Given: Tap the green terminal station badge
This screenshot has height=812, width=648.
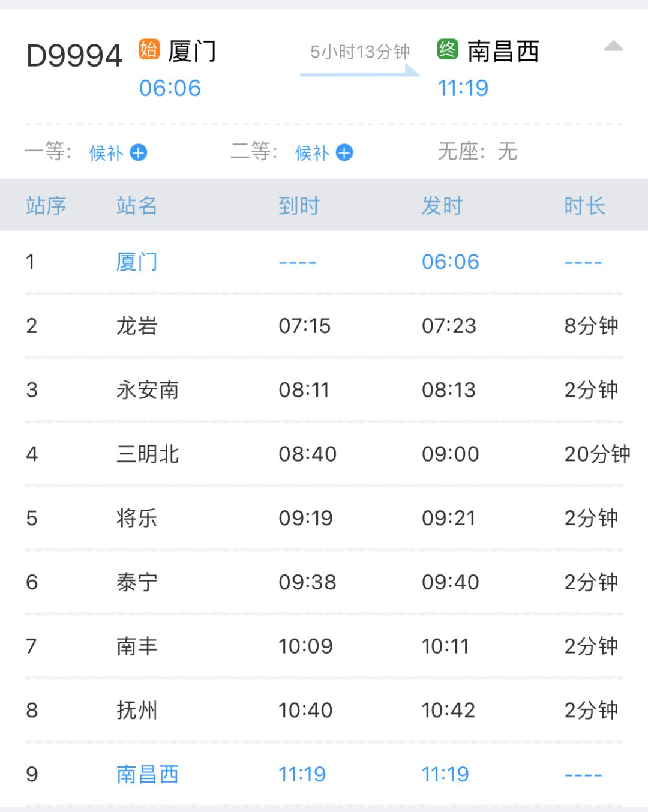Looking at the screenshot, I should (448, 49).
